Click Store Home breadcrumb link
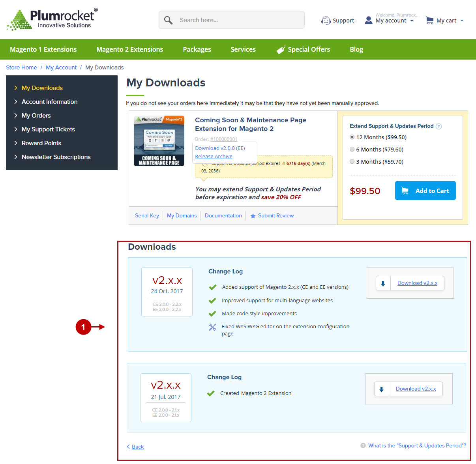The width and height of the screenshot is (476, 464). [21, 67]
